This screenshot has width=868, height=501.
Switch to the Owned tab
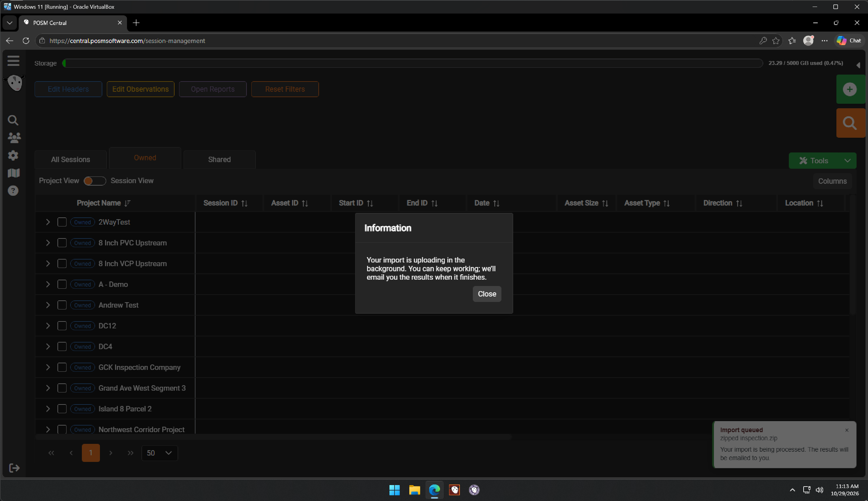point(145,158)
